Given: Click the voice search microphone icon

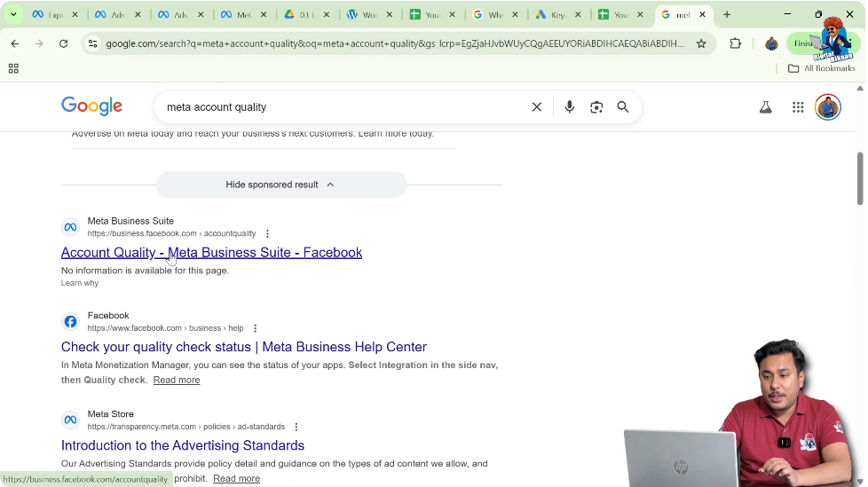Looking at the screenshot, I should click(x=570, y=107).
